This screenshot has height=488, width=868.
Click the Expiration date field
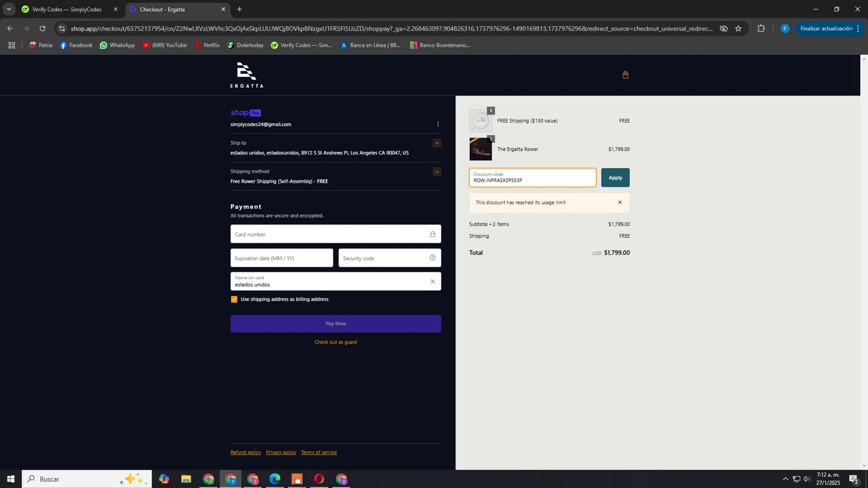[x=282, y=258]
